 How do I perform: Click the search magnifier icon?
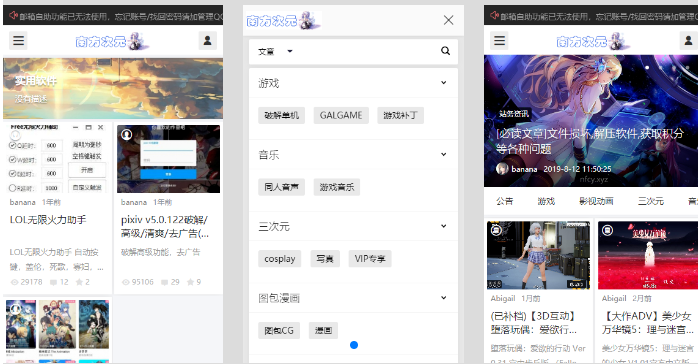445,51
